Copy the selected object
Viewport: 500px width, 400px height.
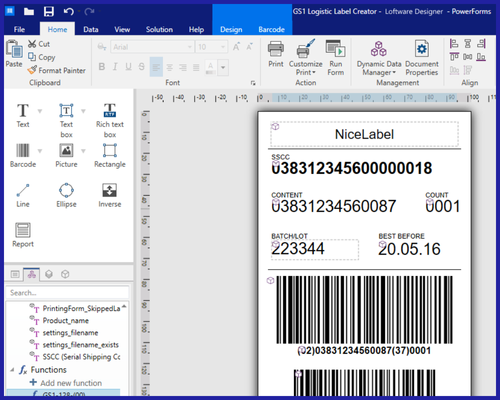pos(42,57)
